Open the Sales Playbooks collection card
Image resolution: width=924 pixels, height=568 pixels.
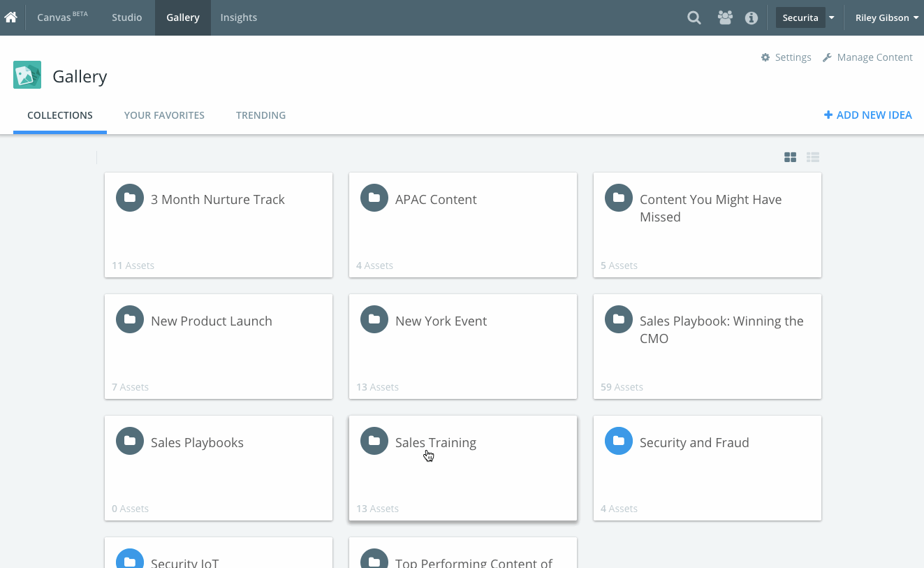click(218, 467)
